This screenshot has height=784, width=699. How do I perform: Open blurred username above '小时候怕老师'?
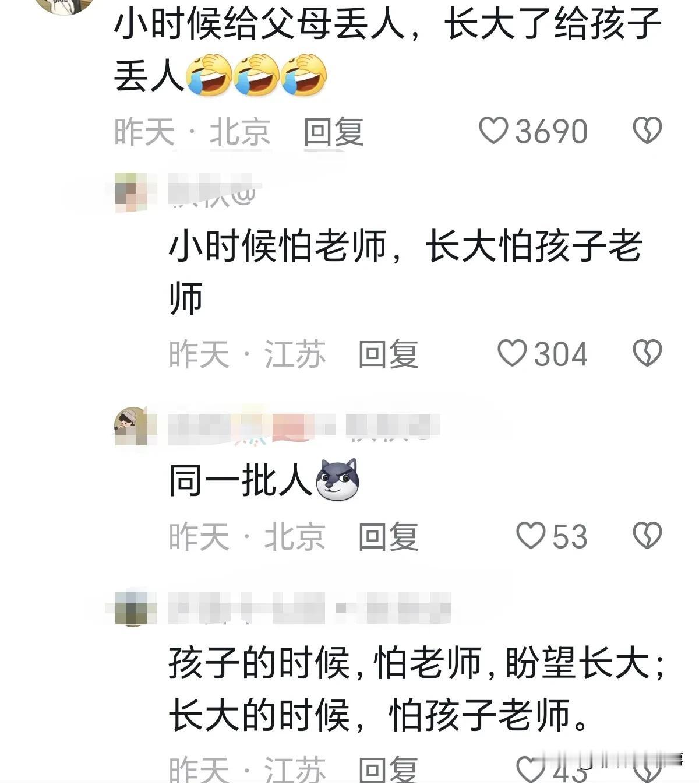point(211,192)
